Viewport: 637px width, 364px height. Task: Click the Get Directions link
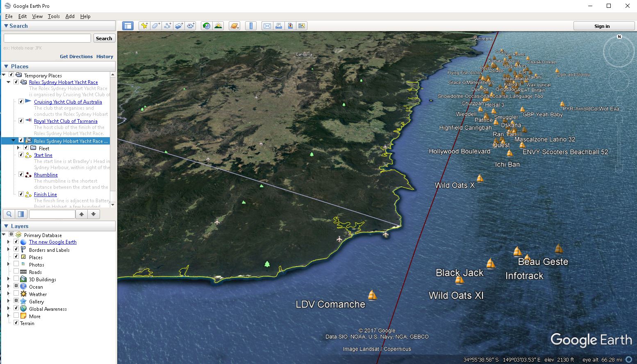tap(76, 57)
